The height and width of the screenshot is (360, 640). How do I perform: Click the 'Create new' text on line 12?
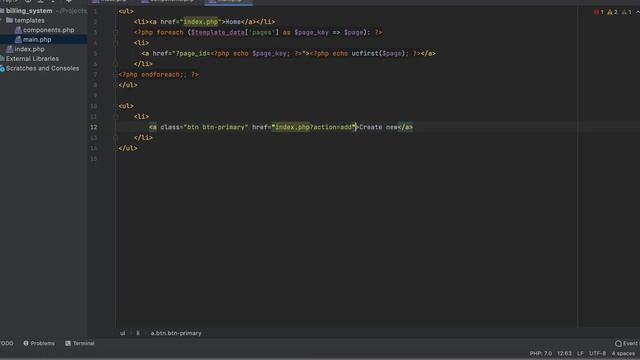pyautogui.click(x=378, y=127)
